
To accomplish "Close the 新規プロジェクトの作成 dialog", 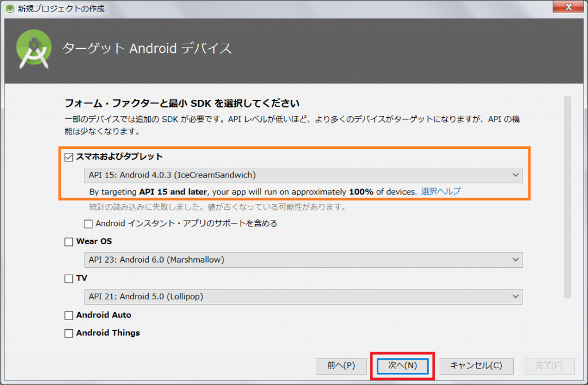I will (568, 7).
